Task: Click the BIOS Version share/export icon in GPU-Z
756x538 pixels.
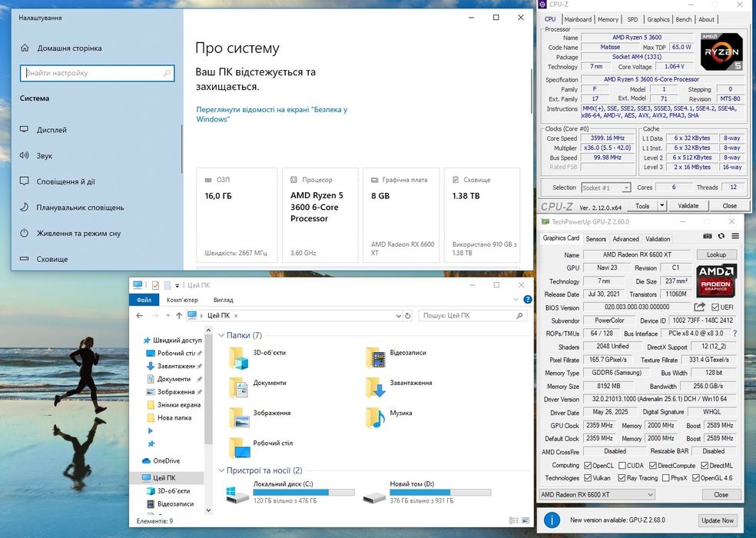Action: click(x=700, y=307)
